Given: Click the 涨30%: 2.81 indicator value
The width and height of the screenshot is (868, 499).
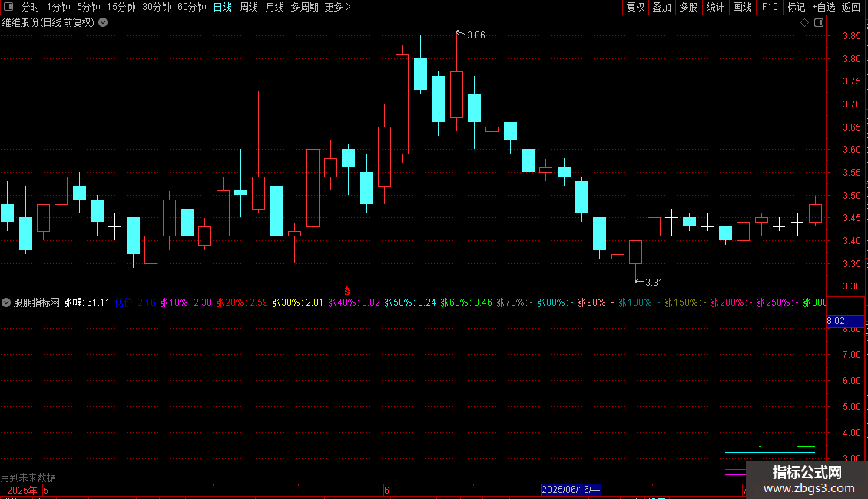Looking at the screenshot, I should (x=297, y=302).
